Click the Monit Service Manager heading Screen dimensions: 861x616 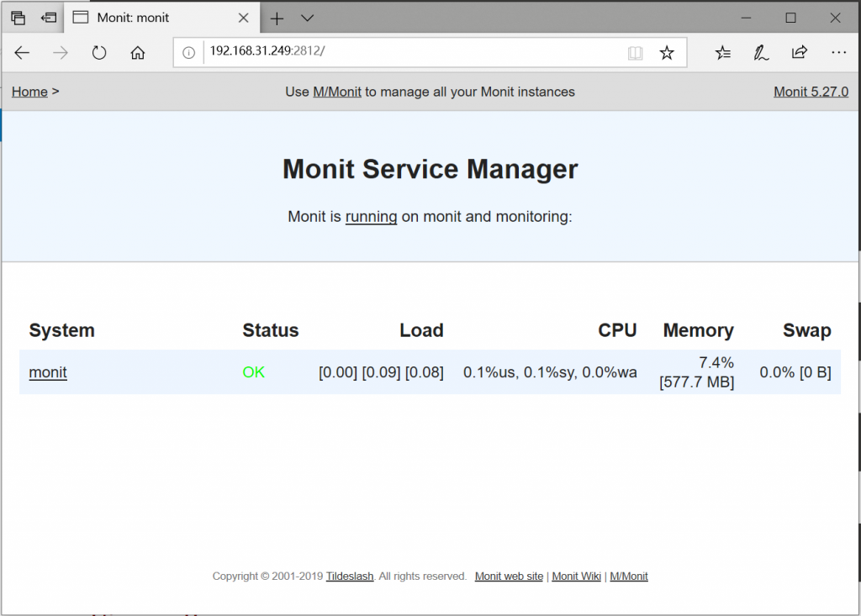[x=430, y=169]
